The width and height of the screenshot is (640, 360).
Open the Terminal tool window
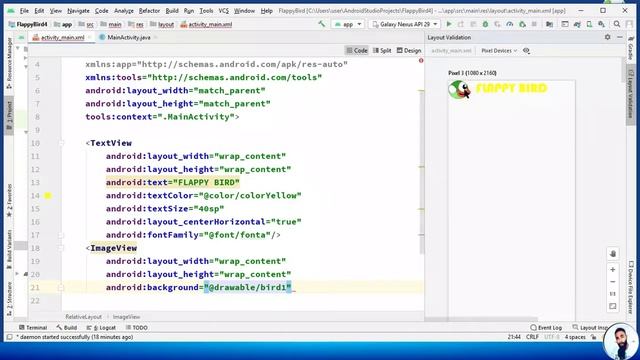pos(33,327)
